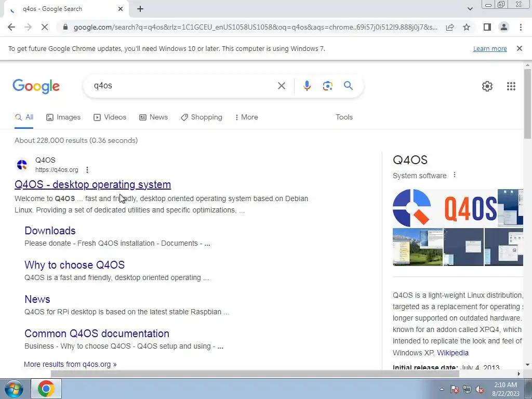Open the Q4OS logo image thumbnail
Screen dimensions: 532x399
(x=445, y=208)
